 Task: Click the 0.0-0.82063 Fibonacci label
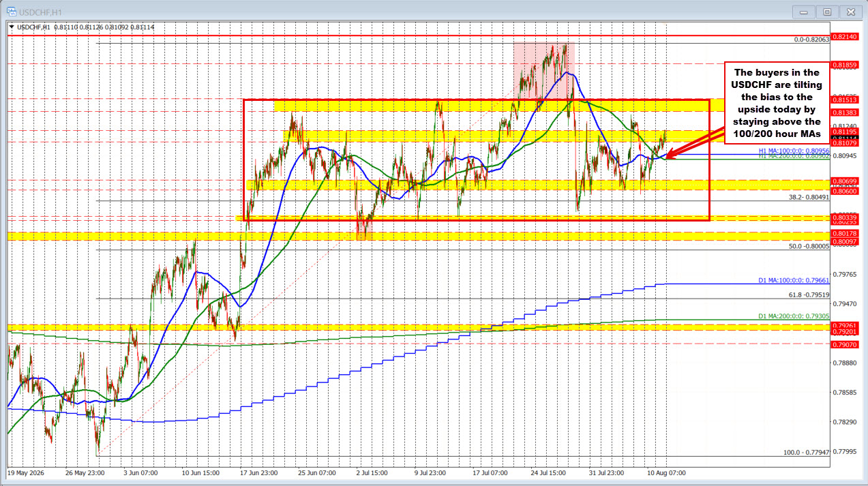812,40
